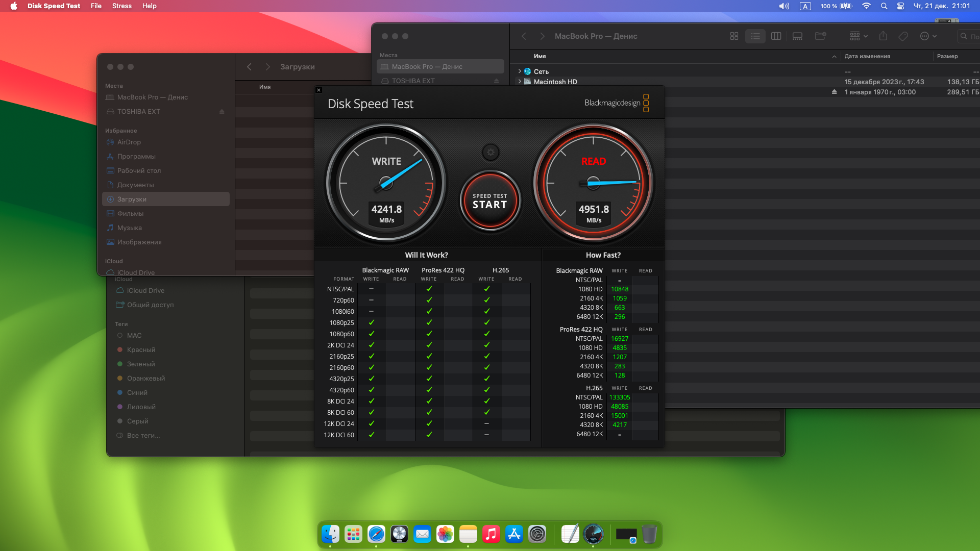The height and width of the screenshot is (551, 980).
Task: Sort by Имя column in MacBook Pro window
Action: point(540,56)
